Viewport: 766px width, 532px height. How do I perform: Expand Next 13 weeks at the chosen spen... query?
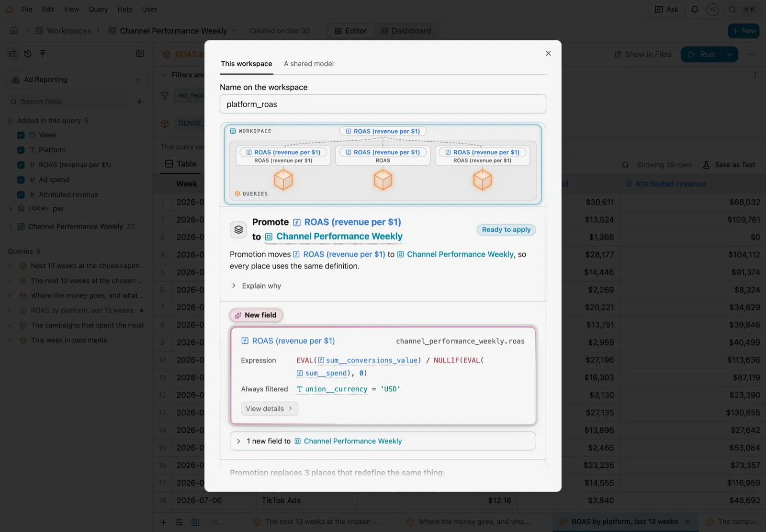10,266
